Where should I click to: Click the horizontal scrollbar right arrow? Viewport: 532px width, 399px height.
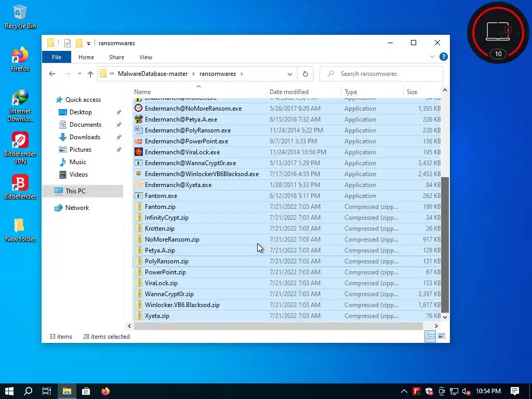coord(436,326)
